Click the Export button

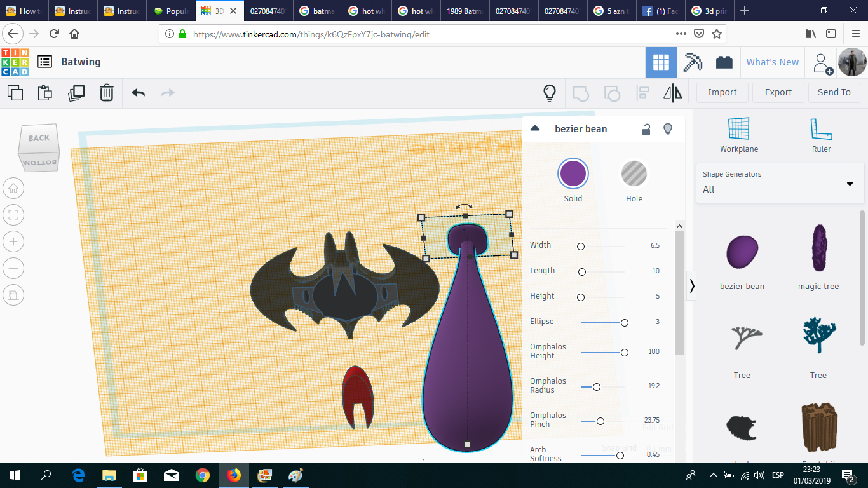[778, 93]
